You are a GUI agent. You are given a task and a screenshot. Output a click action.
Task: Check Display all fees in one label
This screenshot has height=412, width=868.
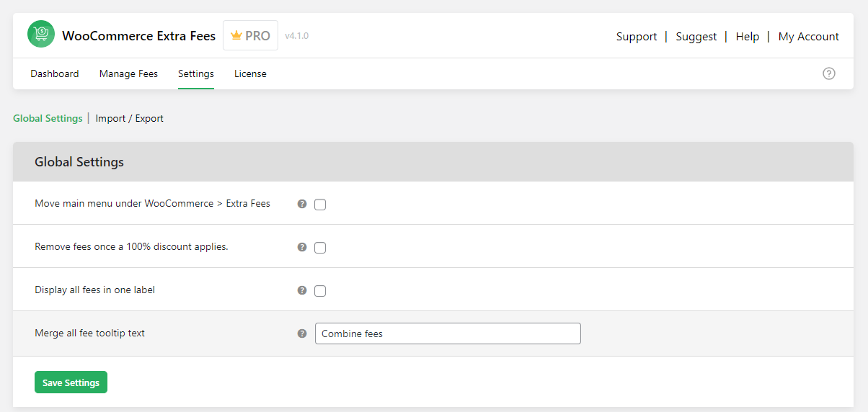[x=320, y=291]
